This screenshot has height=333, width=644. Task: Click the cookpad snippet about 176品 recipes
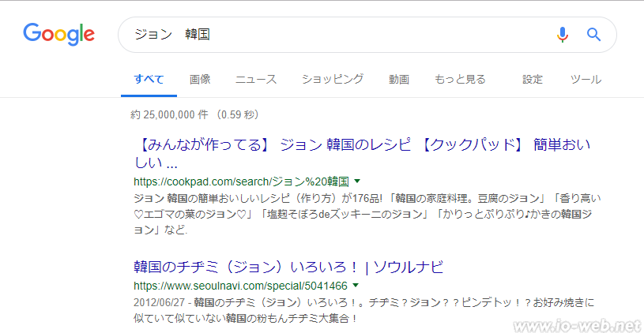click(367, 214)
